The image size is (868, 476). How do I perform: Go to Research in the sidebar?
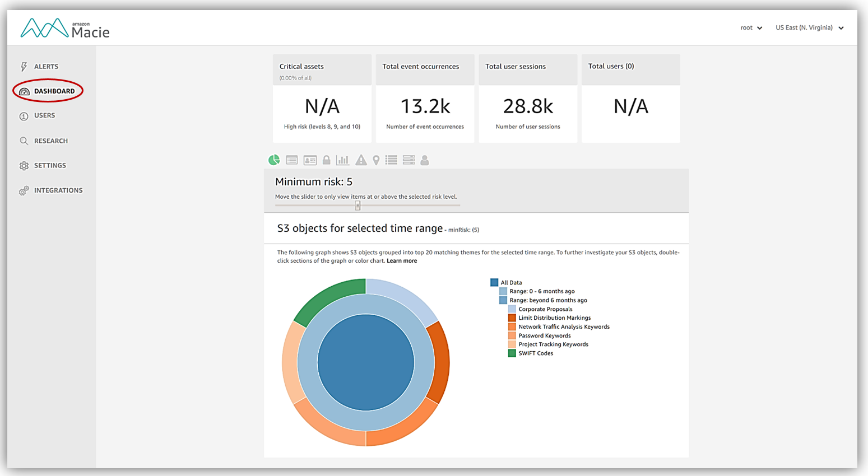point(50,141)
